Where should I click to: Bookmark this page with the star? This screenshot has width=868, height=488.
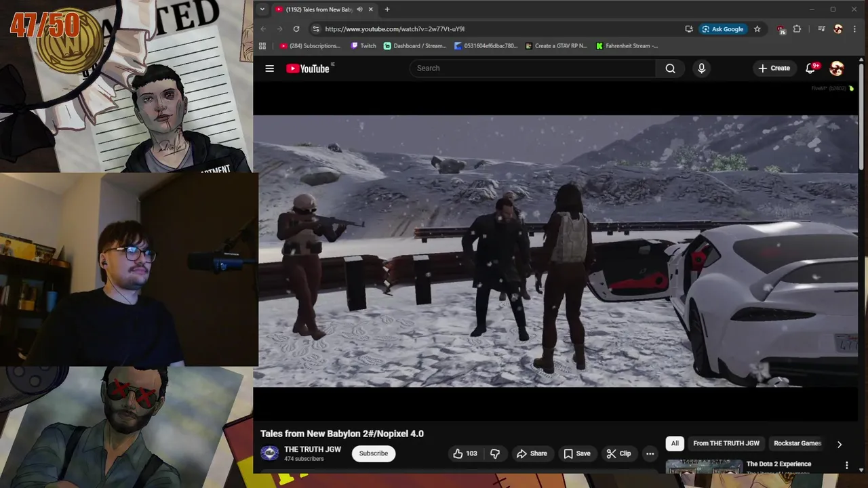757,29
